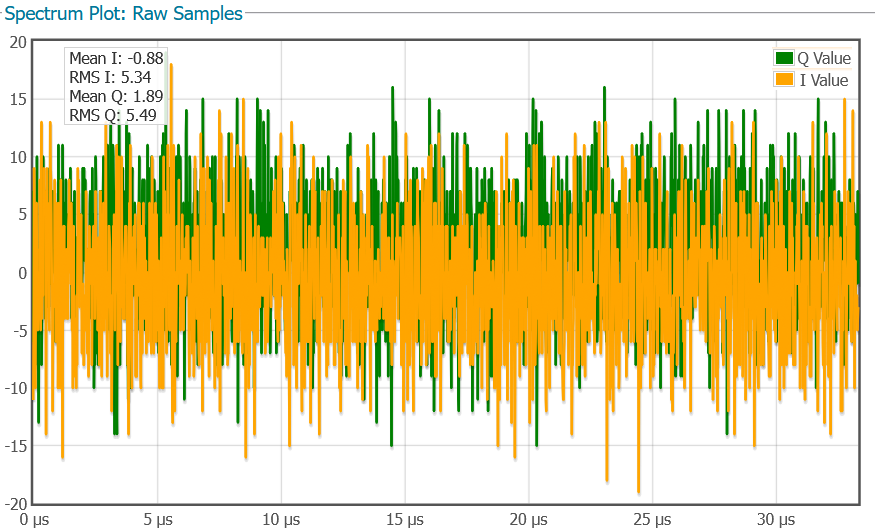Screen dimensions: 875x531
Task: Select the 'Q Value' legend label
Action: point(824,58)
